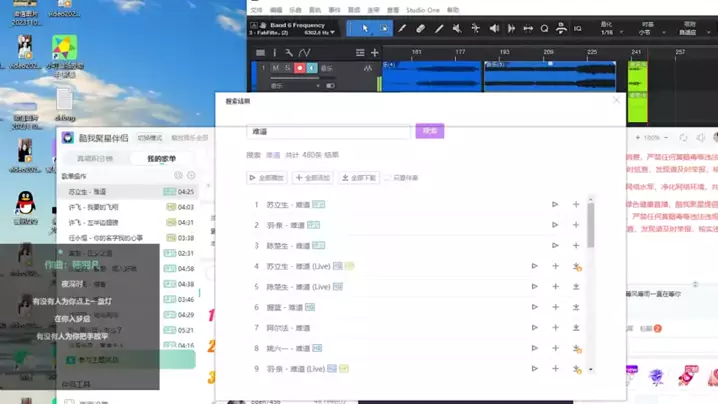Open the quantize 1/16 dropdown
Screen dimensions: 718x404
(x=607, y=32)
